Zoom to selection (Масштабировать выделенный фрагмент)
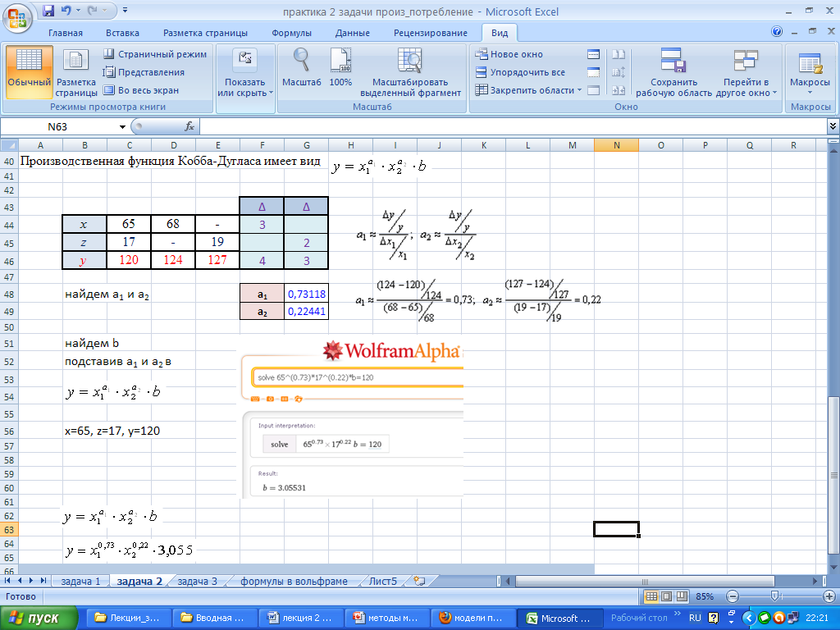This screenshot has height=630, width=840. click(x=410, y=72)
